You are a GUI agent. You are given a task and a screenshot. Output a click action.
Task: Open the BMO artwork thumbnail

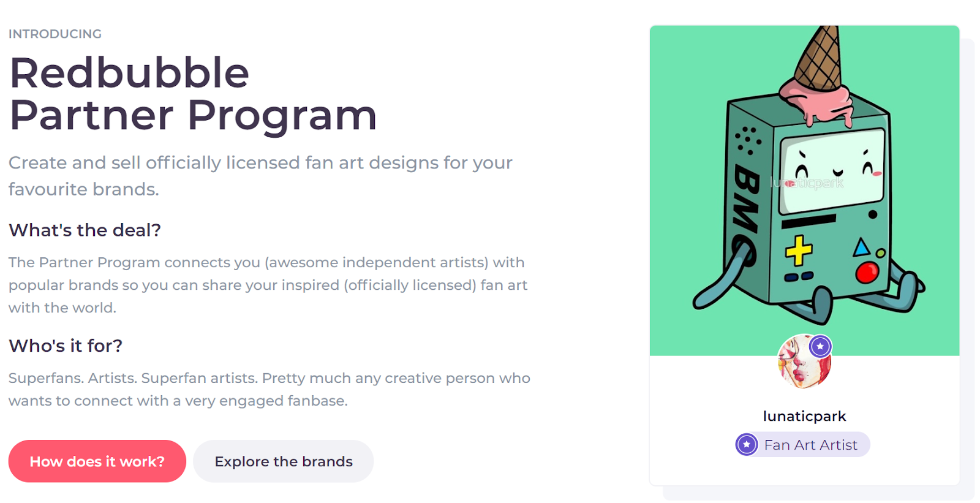804,191
